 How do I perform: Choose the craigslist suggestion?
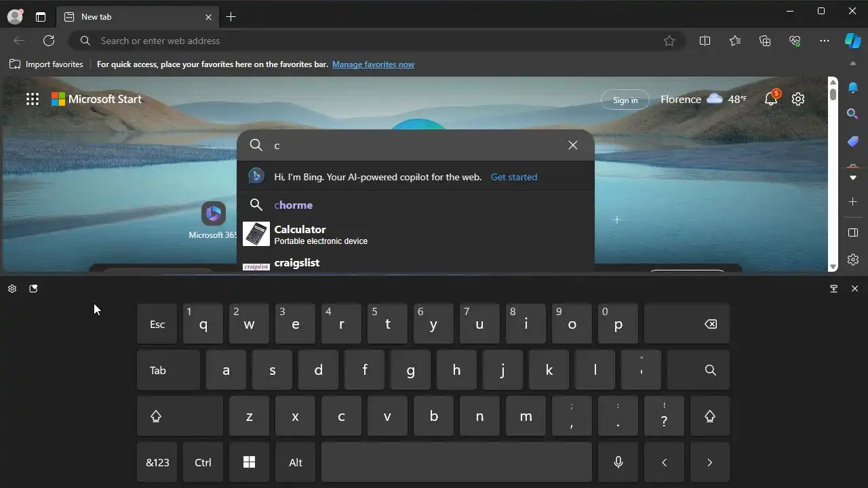point(416,263)
